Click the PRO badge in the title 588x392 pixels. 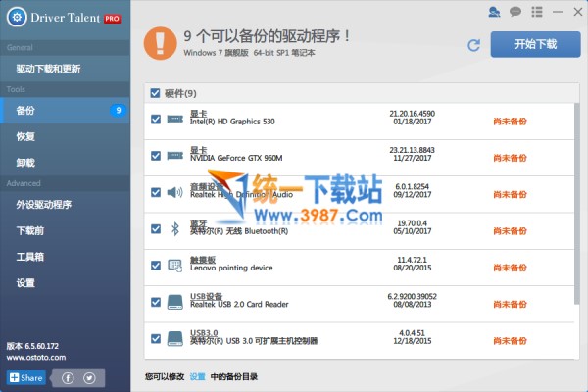click(113, 19)
